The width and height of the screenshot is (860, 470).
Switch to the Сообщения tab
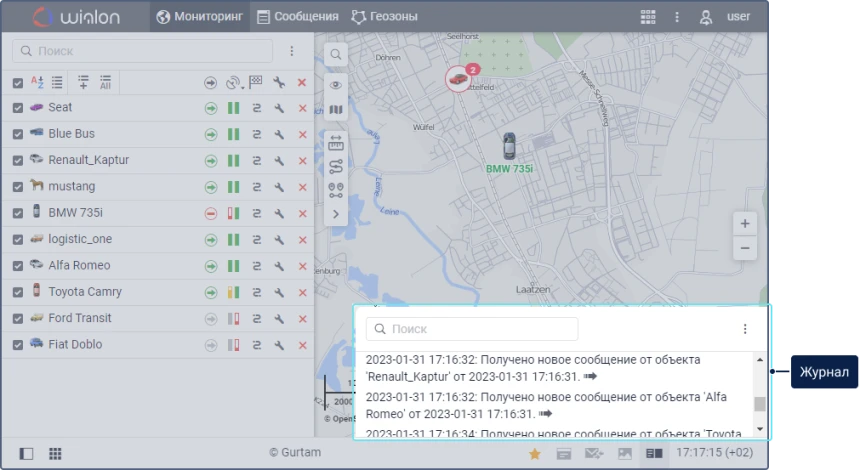[298, 16]
